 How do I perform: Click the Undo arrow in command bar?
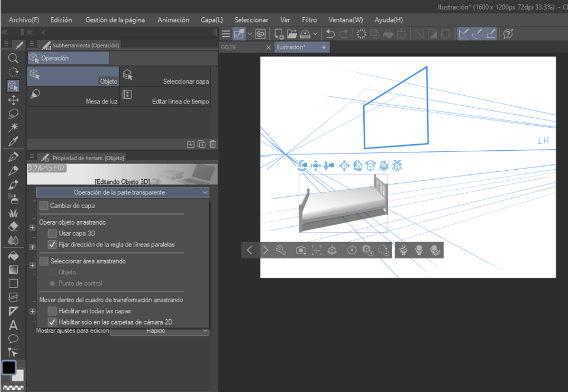(x=330, y=34)
